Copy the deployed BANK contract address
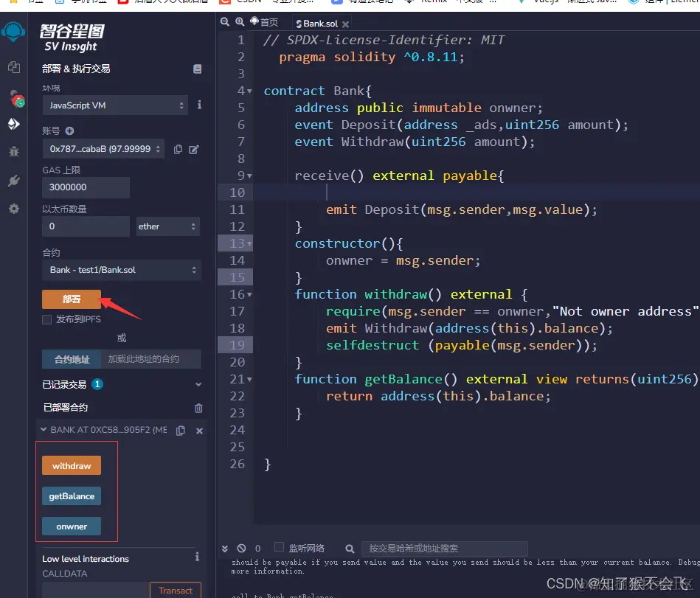Image resolution: width=700 pixels, height=598 pixels. pyautogui.click(x=181, y=431)
